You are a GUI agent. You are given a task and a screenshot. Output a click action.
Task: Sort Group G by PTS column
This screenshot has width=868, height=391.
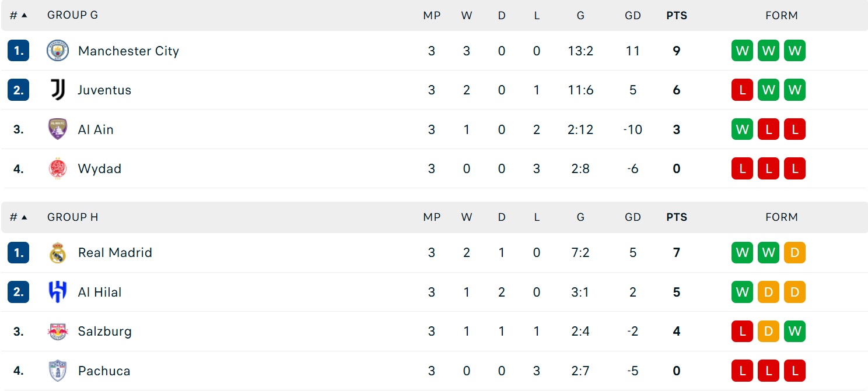click(677, 16)
